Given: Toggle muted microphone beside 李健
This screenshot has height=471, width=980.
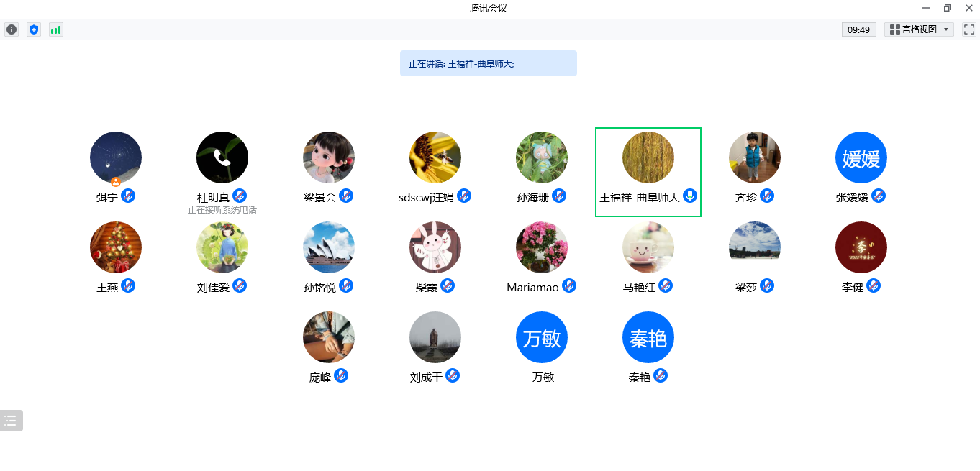Looking at the screenshot, I should (x=874, y=285).
